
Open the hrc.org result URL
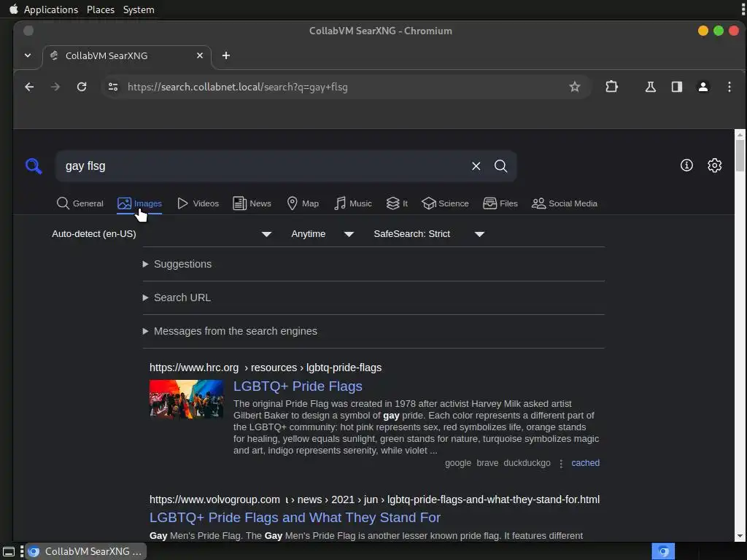(x=266, y=367)
